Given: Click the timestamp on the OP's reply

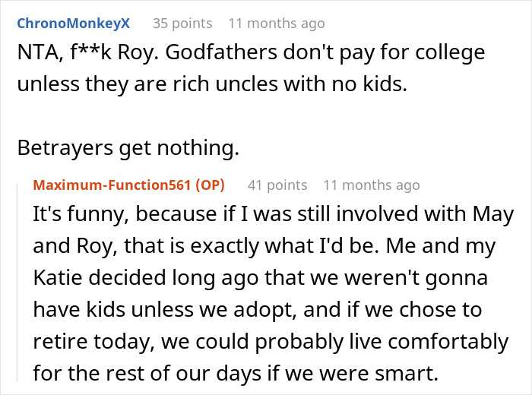Looking at the screenshot, I should (x=371, y=185).
